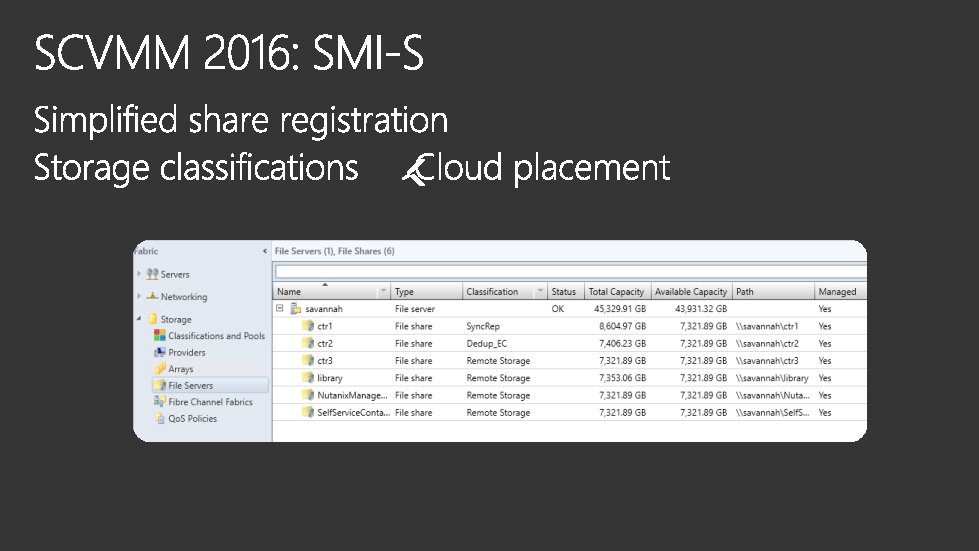Viewport: 979px width, 551px height.
Task: Click the File Servers icon in tree
Action: pos(160,385)
